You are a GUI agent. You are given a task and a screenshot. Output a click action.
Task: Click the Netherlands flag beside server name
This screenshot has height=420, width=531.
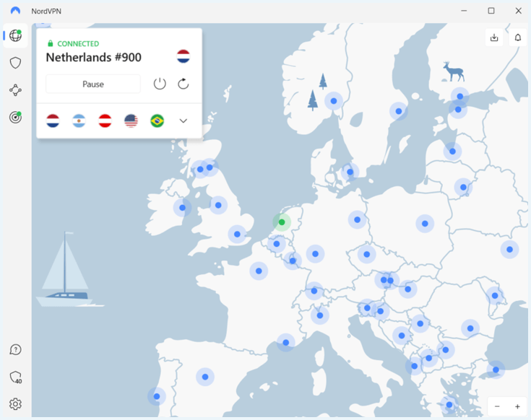tap(184, 56)
